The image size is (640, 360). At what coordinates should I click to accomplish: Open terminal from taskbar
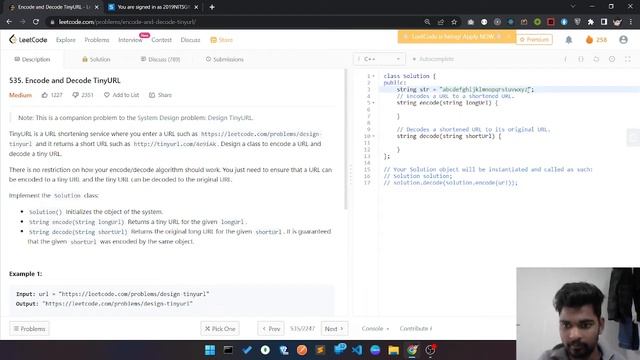pos(228,350)
